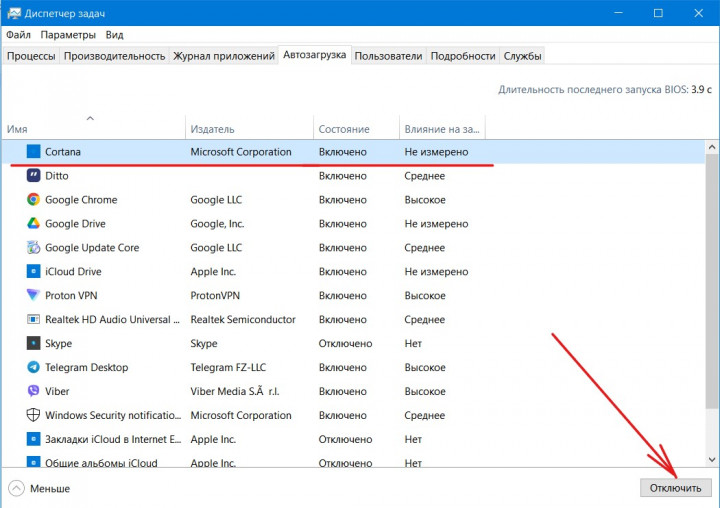
Task: Collapse view with the Меньше chevron button
Action: click(17, 489)
